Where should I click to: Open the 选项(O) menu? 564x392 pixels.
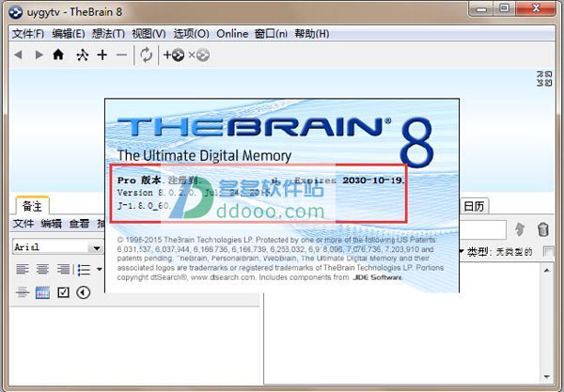(192, 34)
